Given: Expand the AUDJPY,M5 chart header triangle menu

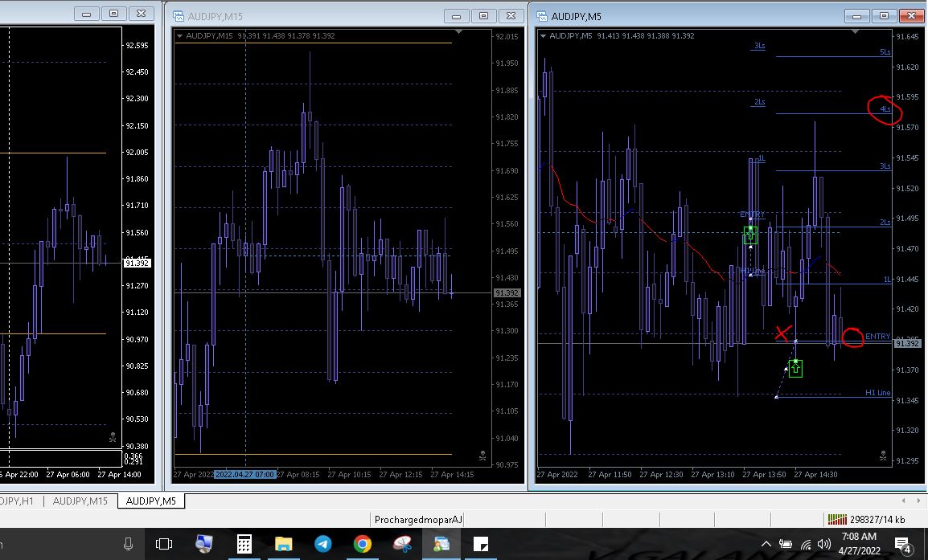Looking at the screenshot, I should (544, 35).
